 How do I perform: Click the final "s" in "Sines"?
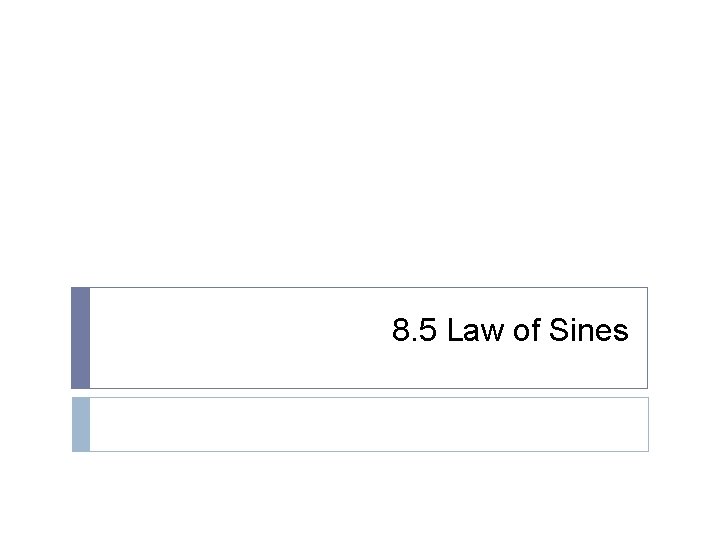click(622, 331)
